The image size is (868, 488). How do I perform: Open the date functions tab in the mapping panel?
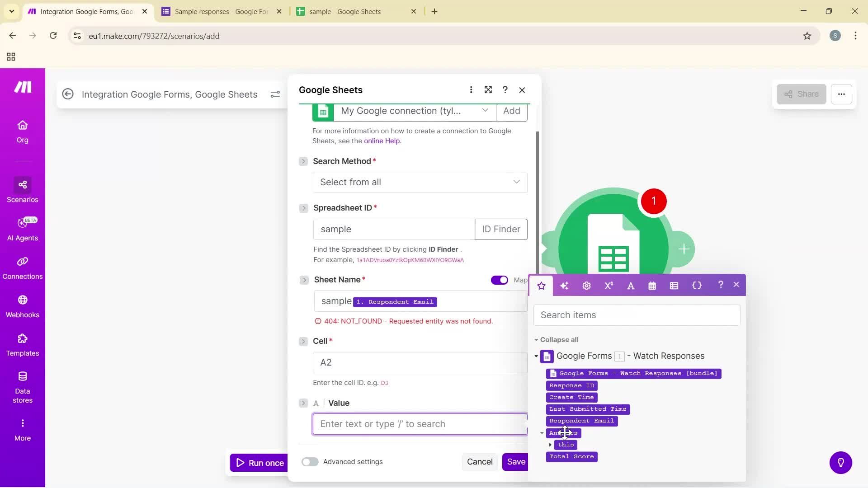652,286
